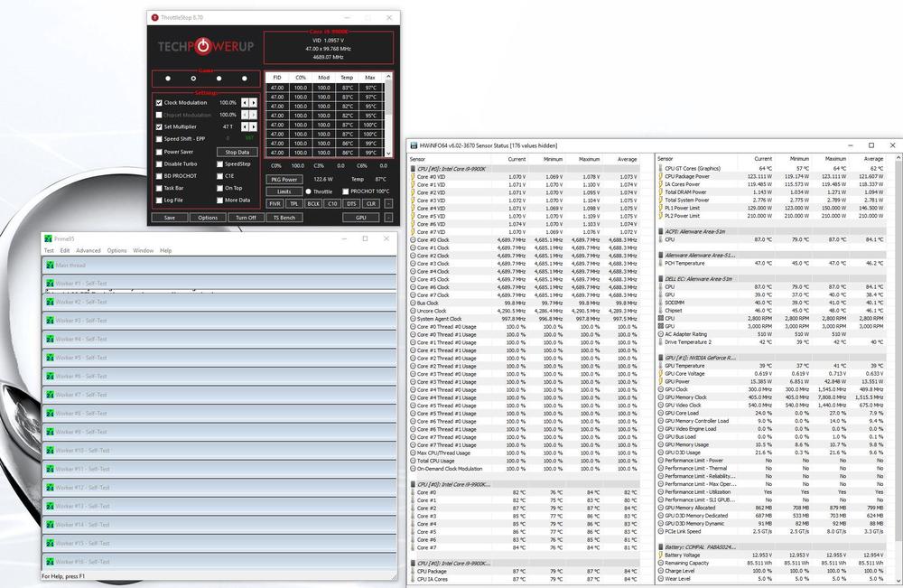The image size is (903, 588).
Task: Click the PKG Power readout button
Action: (x=283, y=180)
